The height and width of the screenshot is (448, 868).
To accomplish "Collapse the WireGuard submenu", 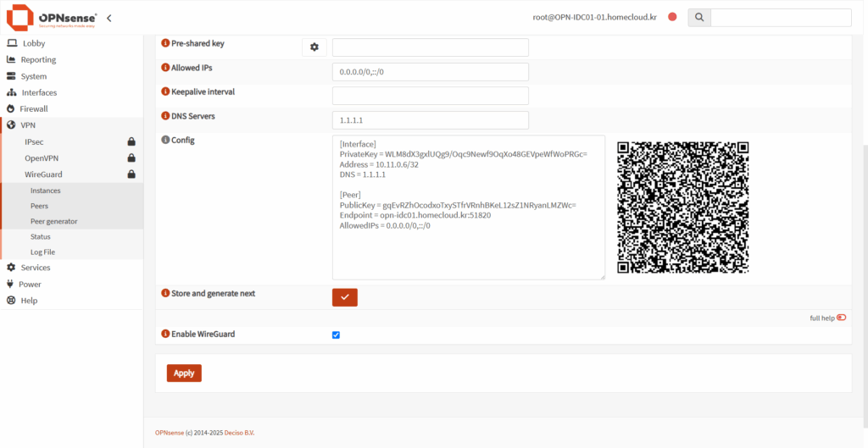I will coord(43,174).
